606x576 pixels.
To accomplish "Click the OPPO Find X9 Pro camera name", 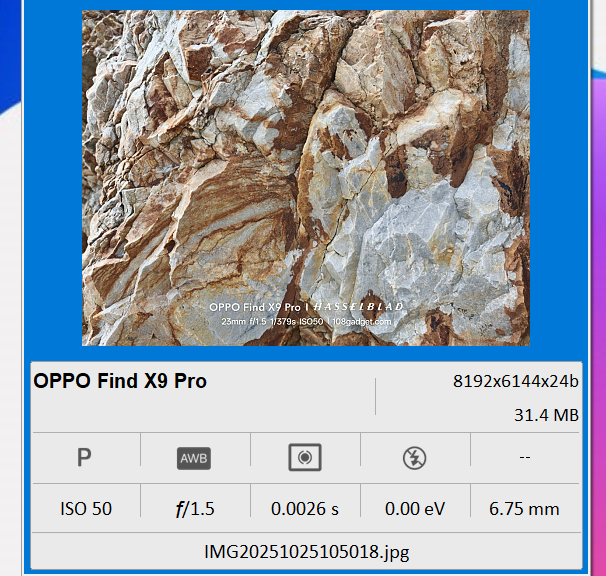I will (x=120, y=381).
